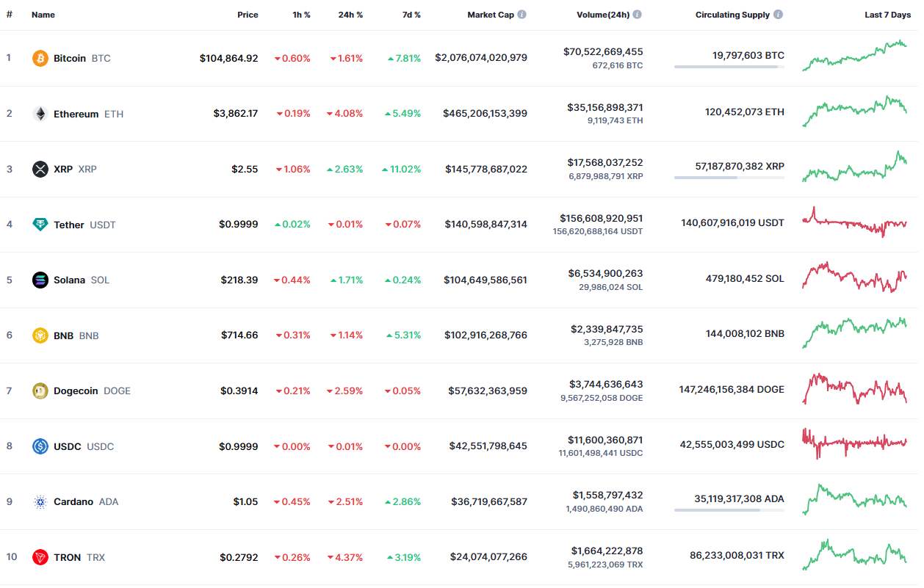Open the Cardano ADA name link
The width and height of the screenshot is (924, 588).
pos(86,501)
